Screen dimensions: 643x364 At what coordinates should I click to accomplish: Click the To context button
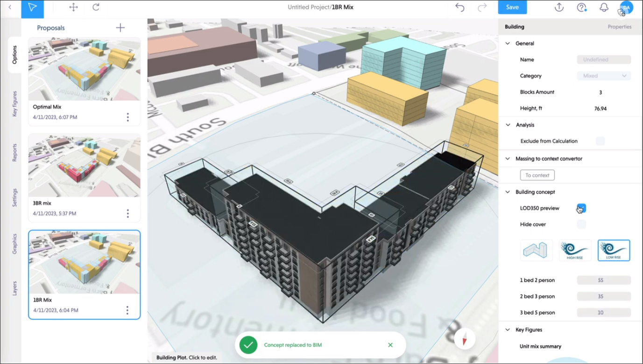(x=537, y=175)
